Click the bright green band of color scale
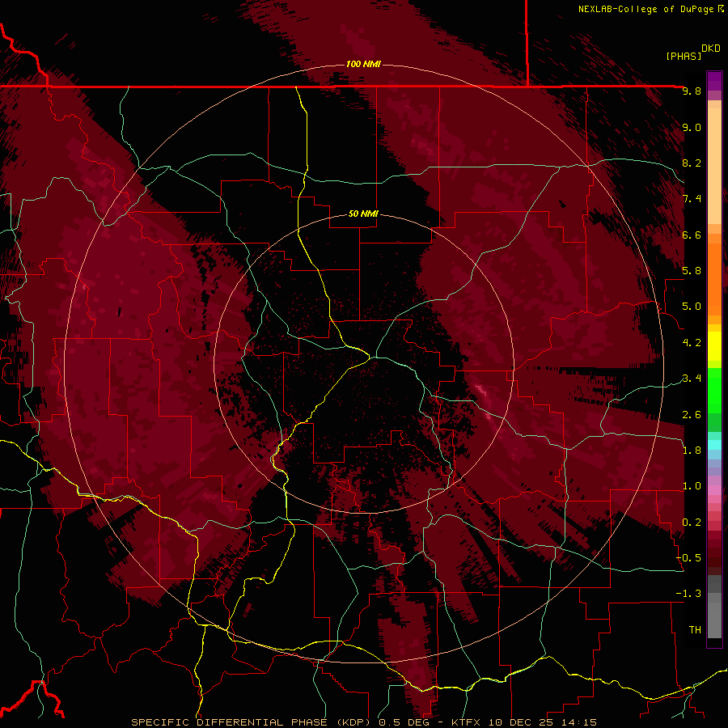Image resolution: width=728 pixels, height=728 pixels. coord(714,392)
